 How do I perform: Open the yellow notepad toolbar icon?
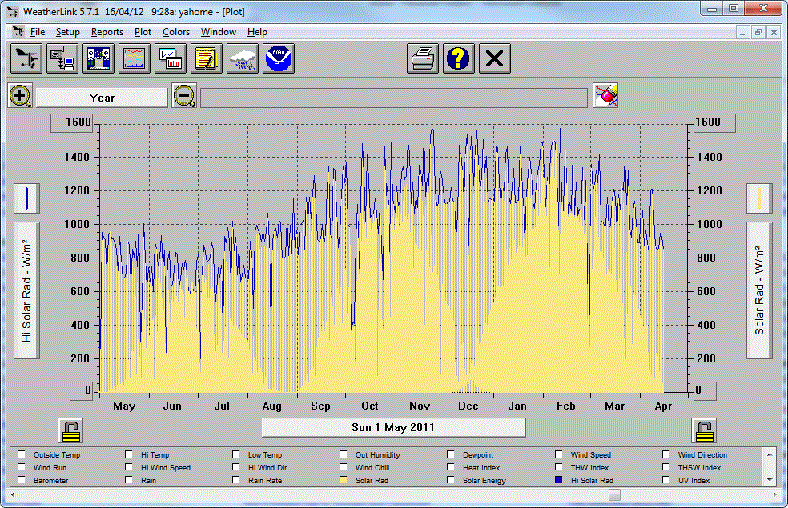pyautogui.click(x=206, y=58)
